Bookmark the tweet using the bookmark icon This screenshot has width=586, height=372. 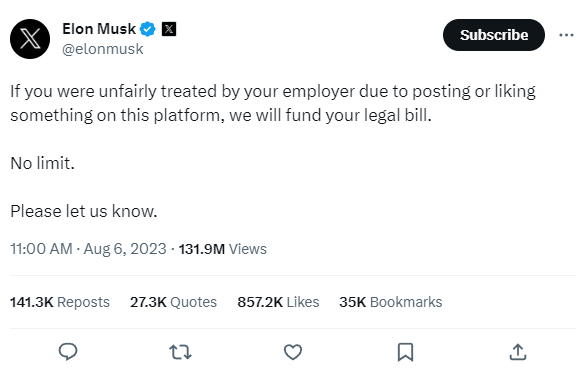(x=405, y=352)
